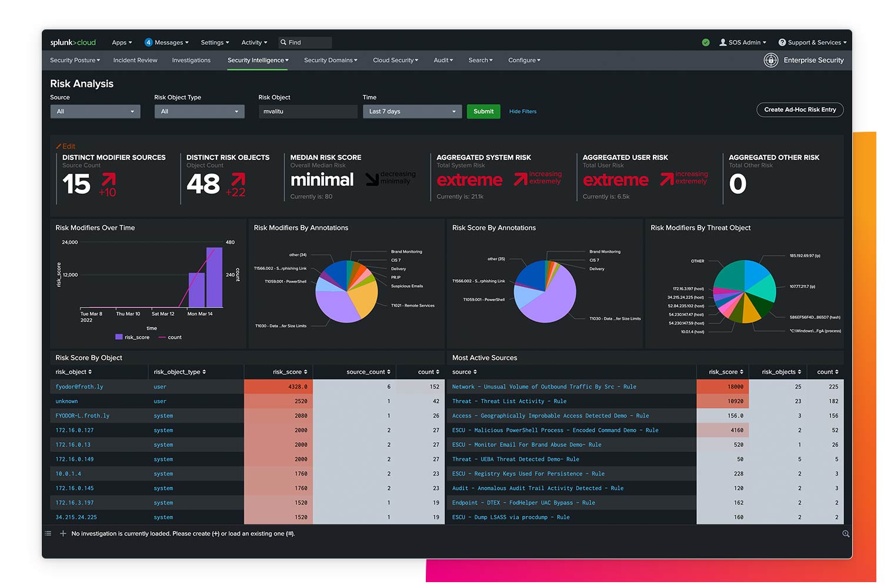Open the Source filter dropdown
This screenshot has height=588, width=894.
[95, 111]
